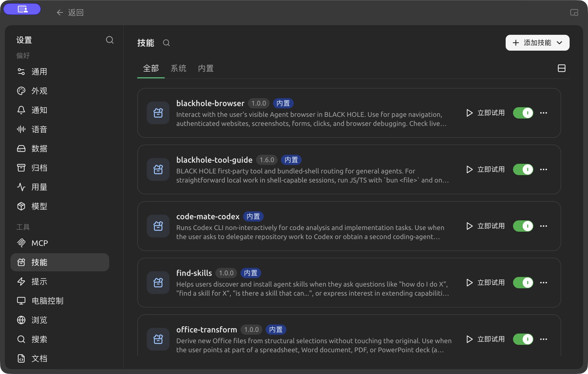This screenshot has width=588, height=374.
Task: Click the 内置 badge on code-mate-codex
Action: [x=253, y=216]
